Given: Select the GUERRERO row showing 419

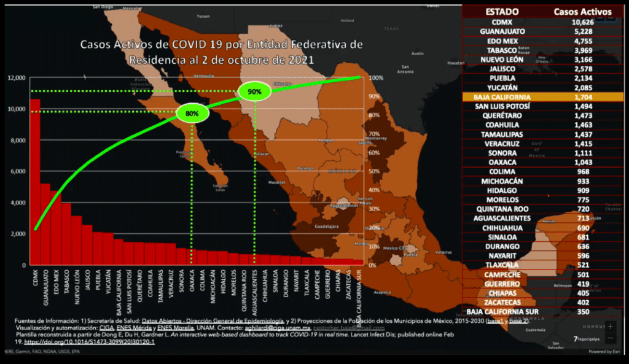Looking at the screenshot, I should [543, 284].
